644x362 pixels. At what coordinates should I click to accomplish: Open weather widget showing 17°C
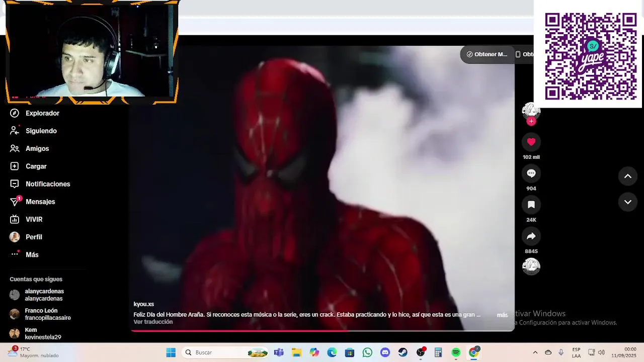click(33, 352)
